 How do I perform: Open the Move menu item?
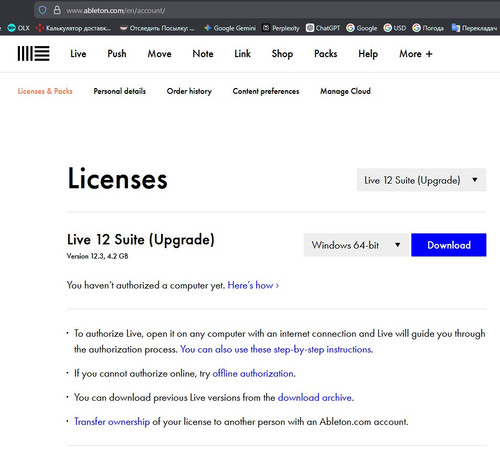160,54
